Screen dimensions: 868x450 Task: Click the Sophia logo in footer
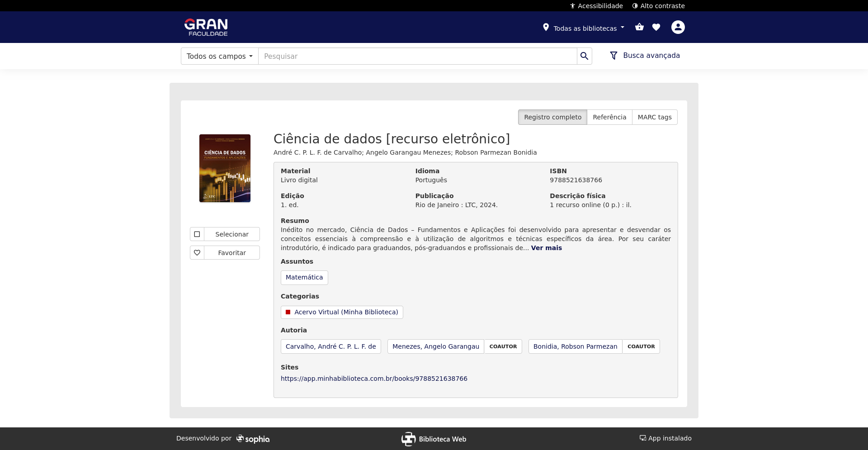(253, 439)
